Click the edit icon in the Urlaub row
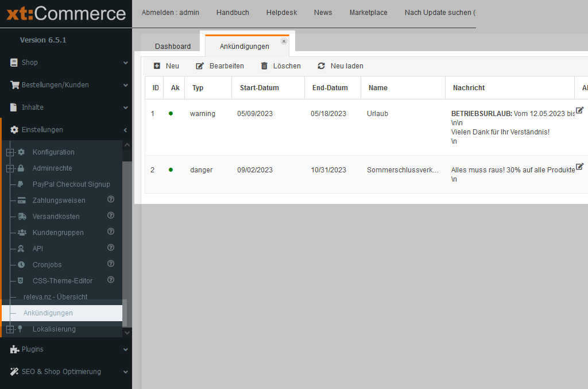Screen dimensions: 588x389 pos(579,110)
